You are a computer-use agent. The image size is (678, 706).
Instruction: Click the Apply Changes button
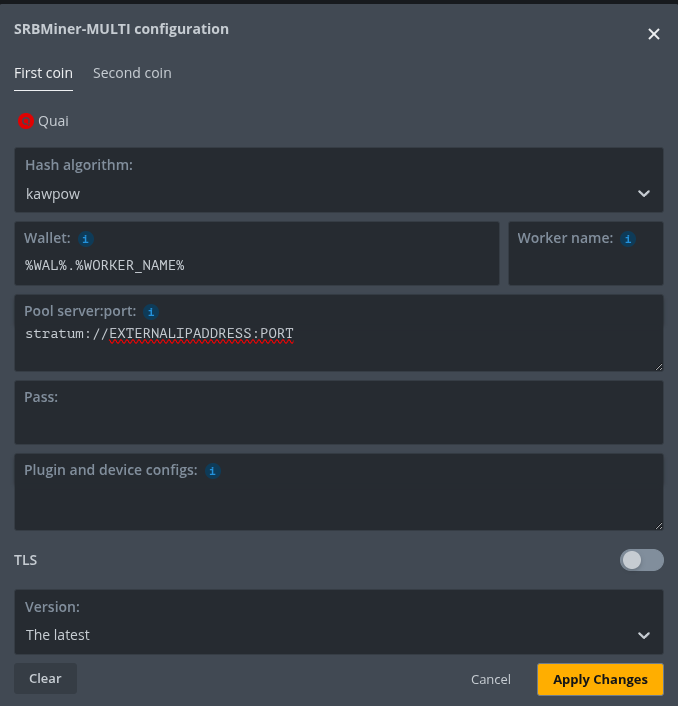600,679
